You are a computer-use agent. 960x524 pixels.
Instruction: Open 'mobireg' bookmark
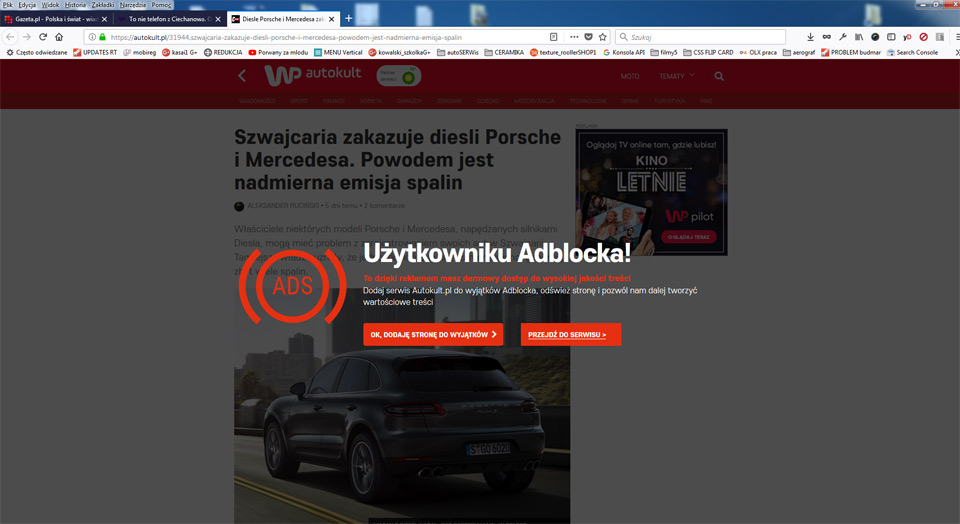click(x=140, y=53)
